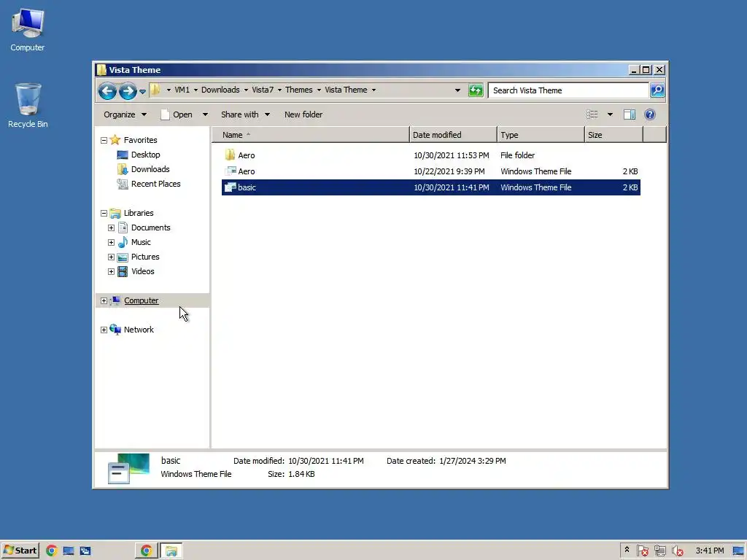
Task: Toggle the preview pane
Action: [x=630, y=114]
